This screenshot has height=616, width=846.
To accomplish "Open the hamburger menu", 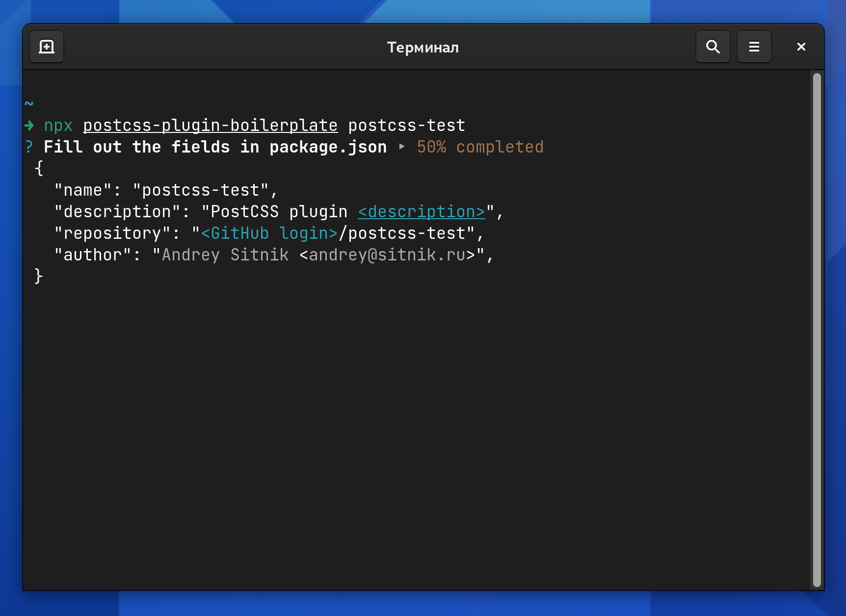I will click(754, 47).
